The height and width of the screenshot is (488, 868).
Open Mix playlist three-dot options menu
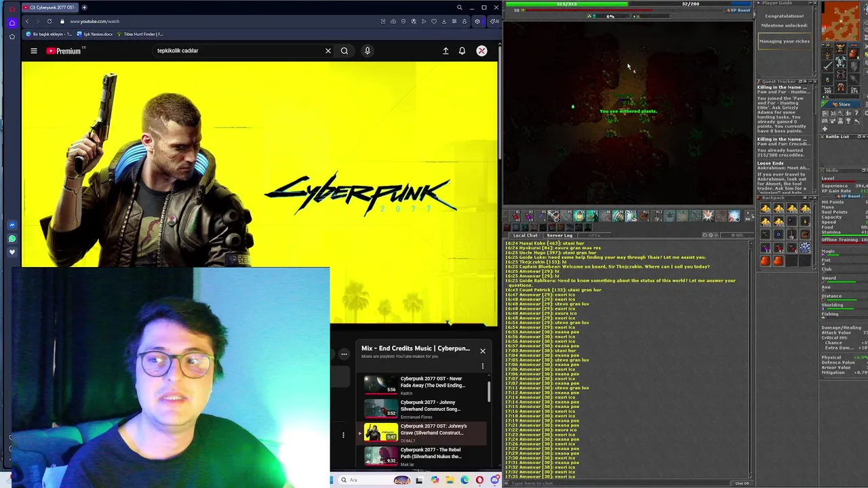point(483,366)
